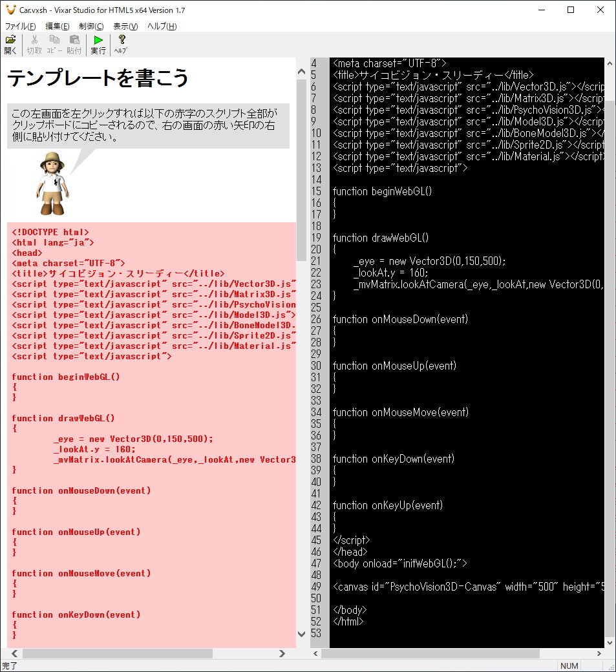Open the 制御(C) menu
The width and height of the screenshot is (616, 672).
pos(91,26)
